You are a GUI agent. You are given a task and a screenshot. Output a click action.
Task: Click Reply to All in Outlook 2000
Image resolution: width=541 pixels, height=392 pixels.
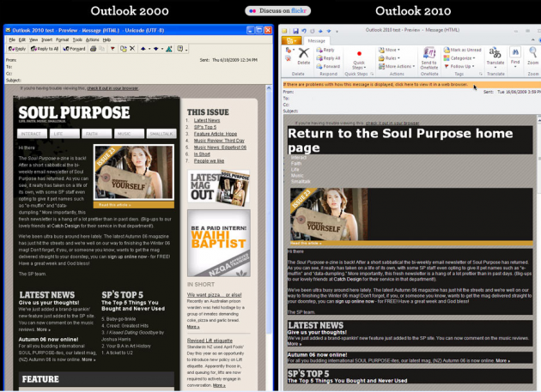pyautogui.click(x=45, y=49)
